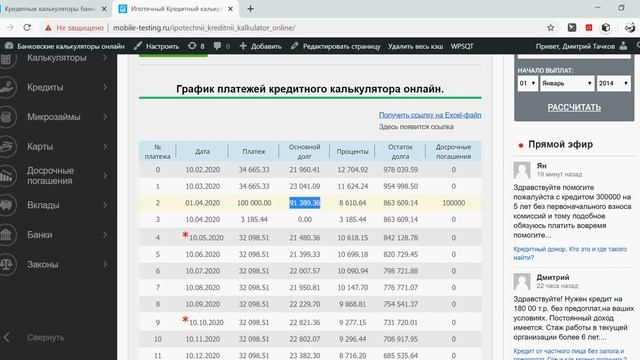
Task: Expand the Банки submenu arrow
Action: [x=105, y=235]
